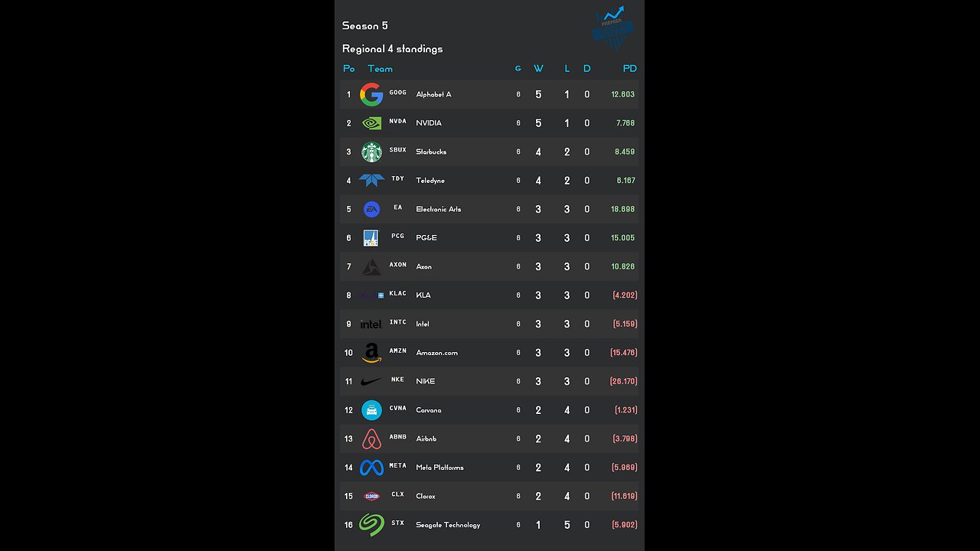The width and height of the screenshot is (980, 551).
Task: Click the PG&E logo icon
Action: coord(371,238)
